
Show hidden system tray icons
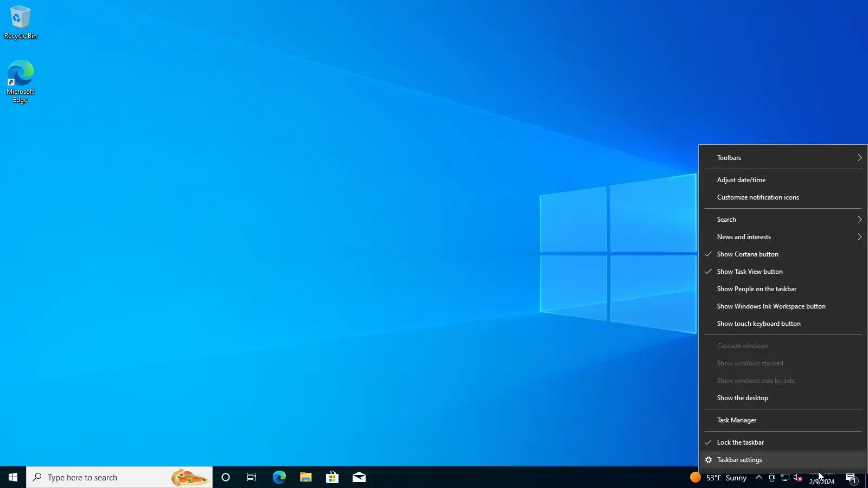click(x=759, y=478)
